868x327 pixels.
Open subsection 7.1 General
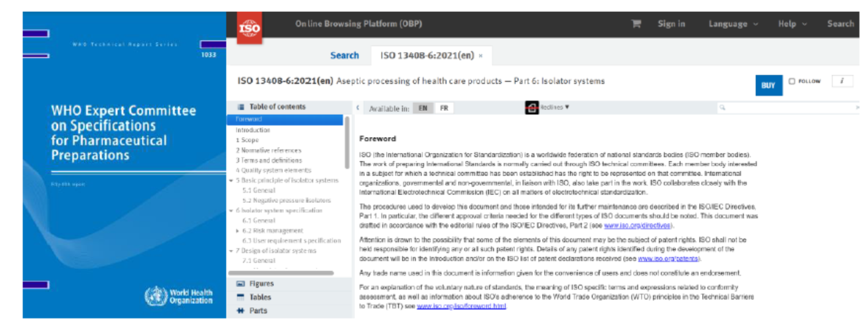tap(258, 261)
